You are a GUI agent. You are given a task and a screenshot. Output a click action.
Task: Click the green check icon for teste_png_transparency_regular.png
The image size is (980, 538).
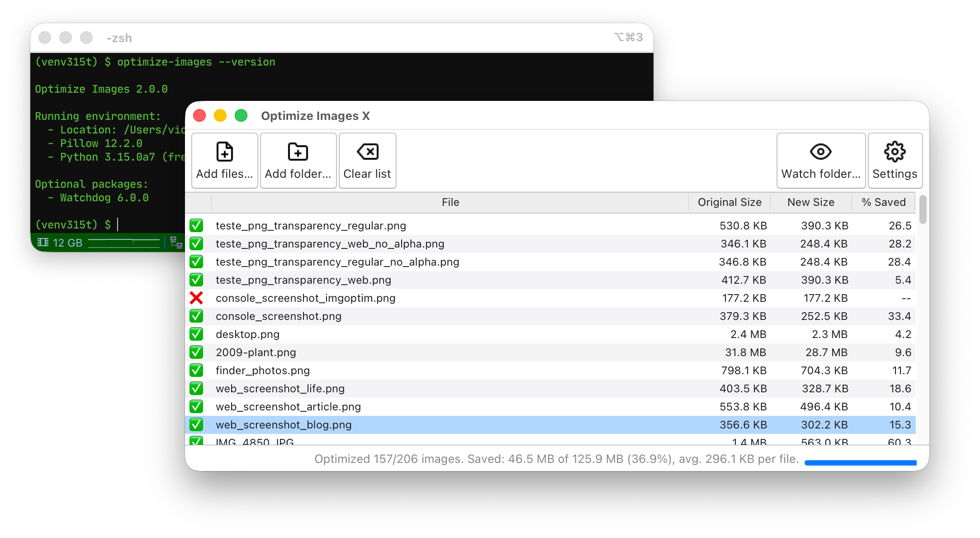click(196, 225)
